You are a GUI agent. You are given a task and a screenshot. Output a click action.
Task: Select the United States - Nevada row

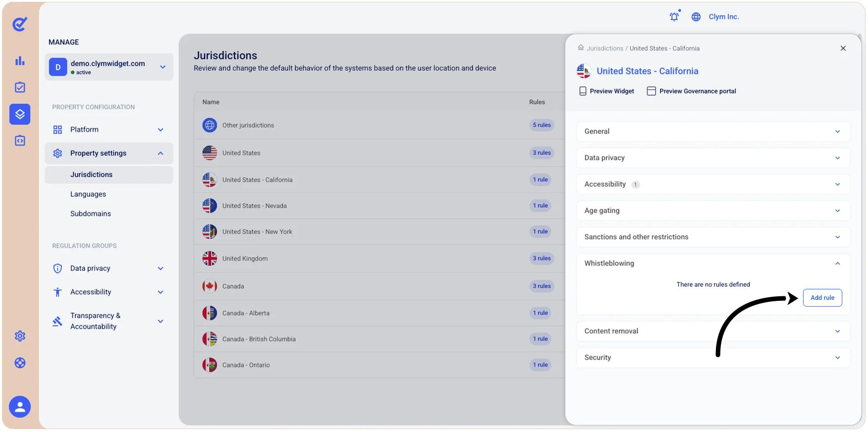coord(379,206)
